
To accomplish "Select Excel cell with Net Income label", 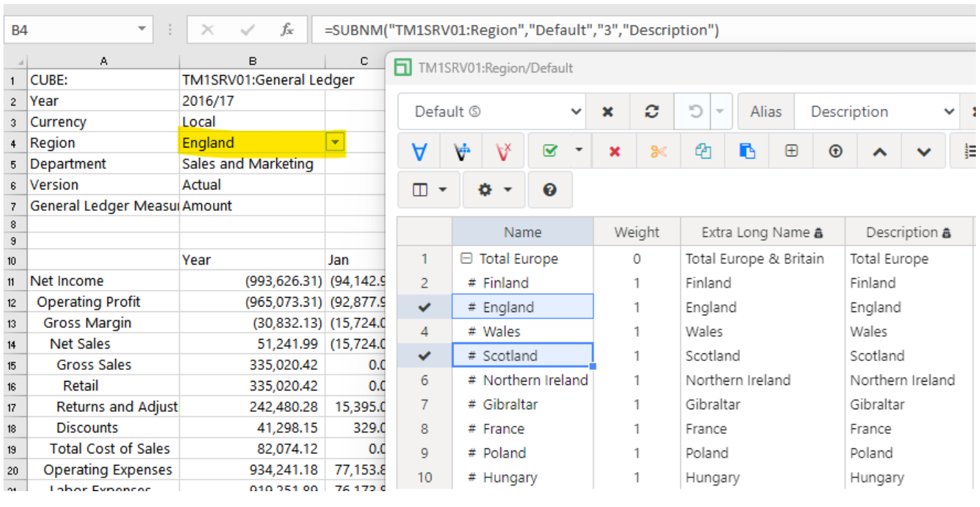I will pos(103,281).
